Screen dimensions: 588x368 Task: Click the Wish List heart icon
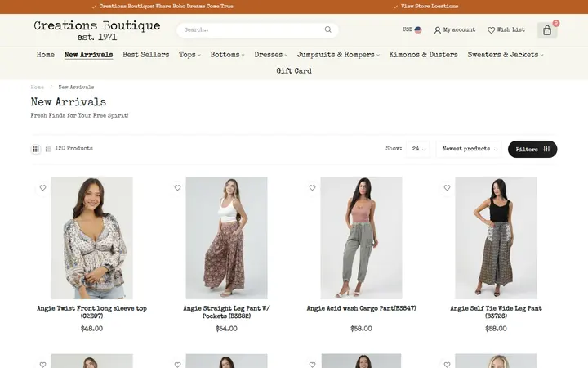pyautogui.click(x=491, y=30)
